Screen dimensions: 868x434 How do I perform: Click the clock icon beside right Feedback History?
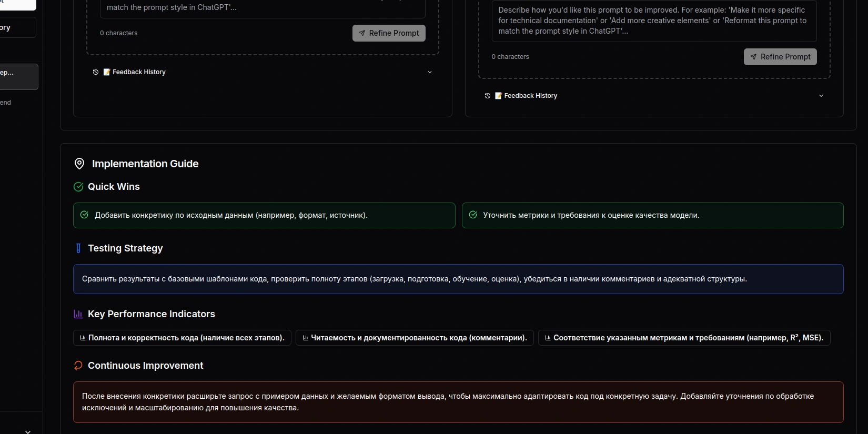pos(487,96)
